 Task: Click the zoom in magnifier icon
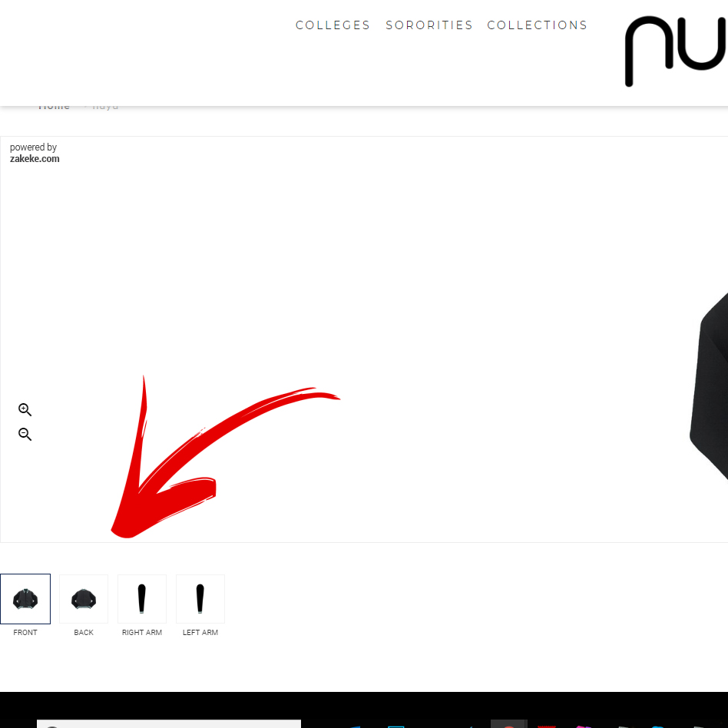pyautogui.click(x=25, y=409)
